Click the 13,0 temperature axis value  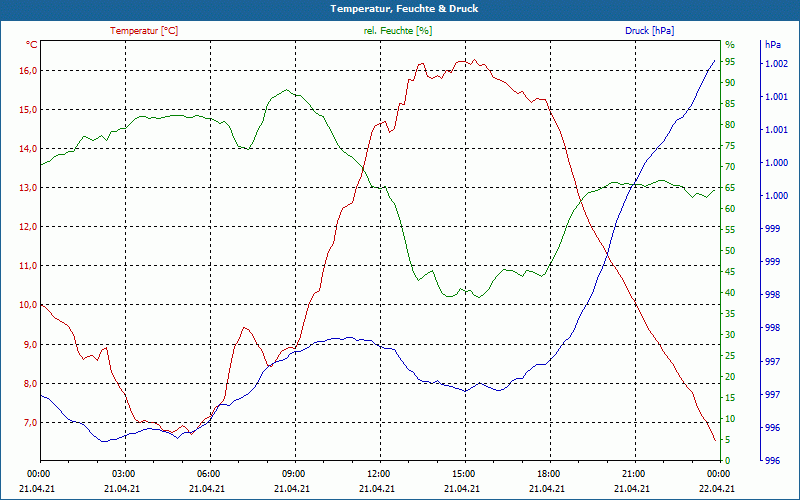coord(29,188)
